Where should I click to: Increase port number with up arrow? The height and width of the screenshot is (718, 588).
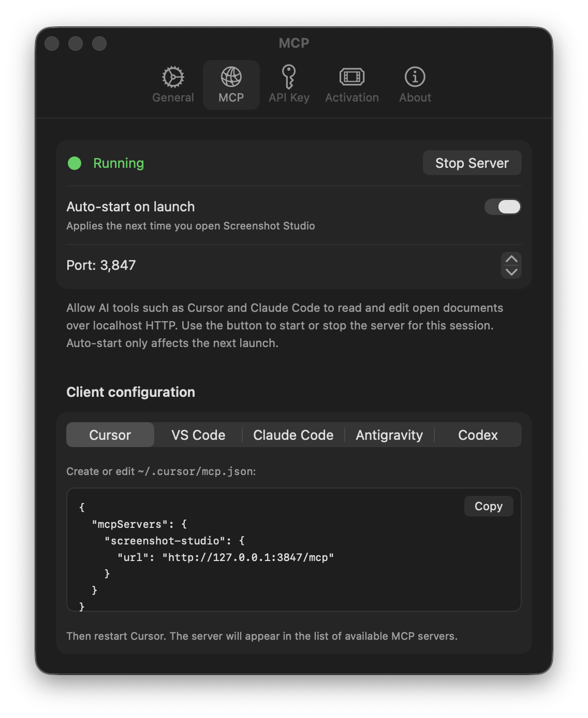[x=511, y=259]
